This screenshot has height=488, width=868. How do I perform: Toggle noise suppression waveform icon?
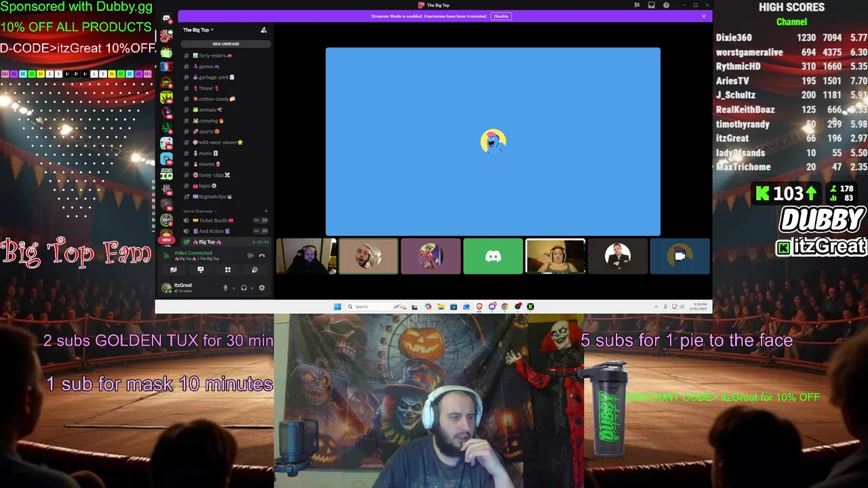tap(250, 256)
